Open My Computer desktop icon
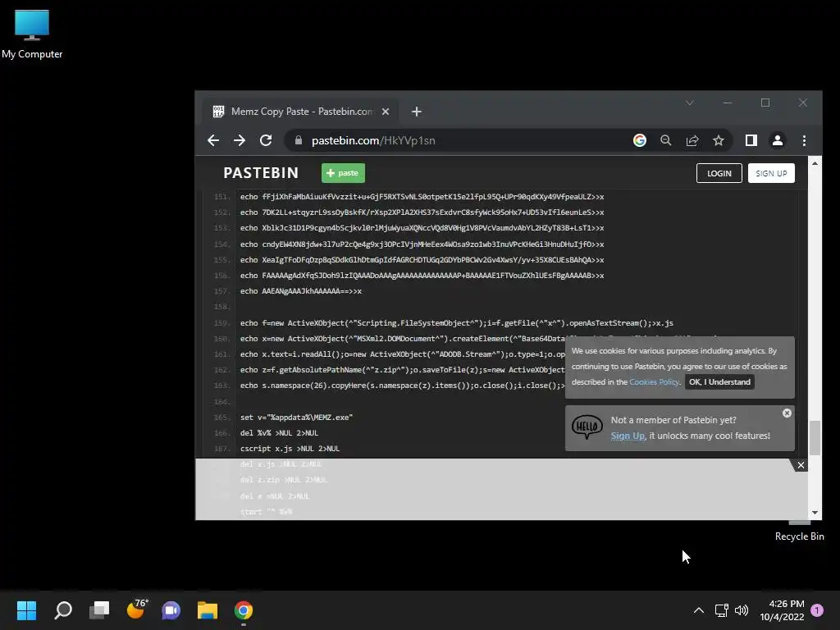The image size is (840, 630). 32,34
